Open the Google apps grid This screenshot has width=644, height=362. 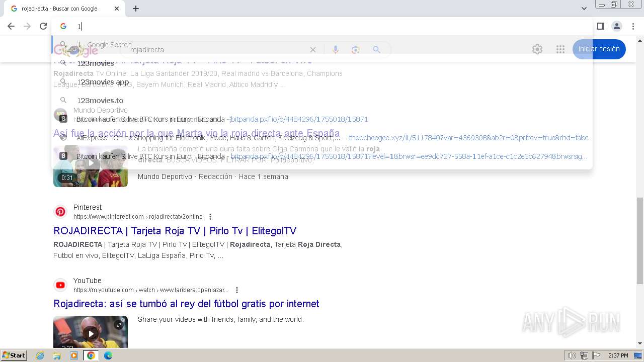click(x=560, y=49)
